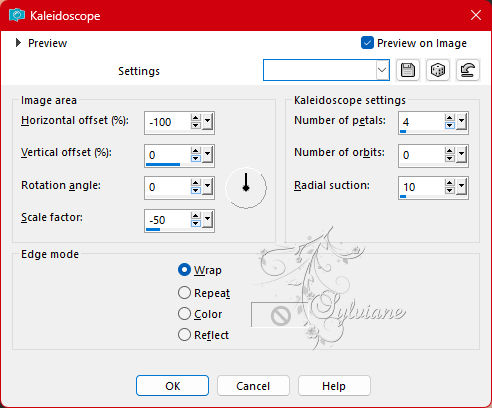
Task: Click the Reset to default arrow icon
Action: click(468, 70)
